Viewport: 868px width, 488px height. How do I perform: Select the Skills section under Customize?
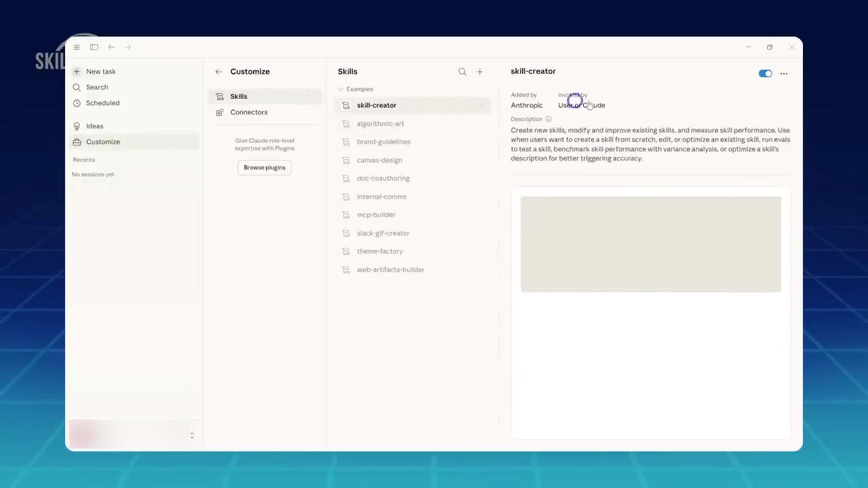[265, 96]
